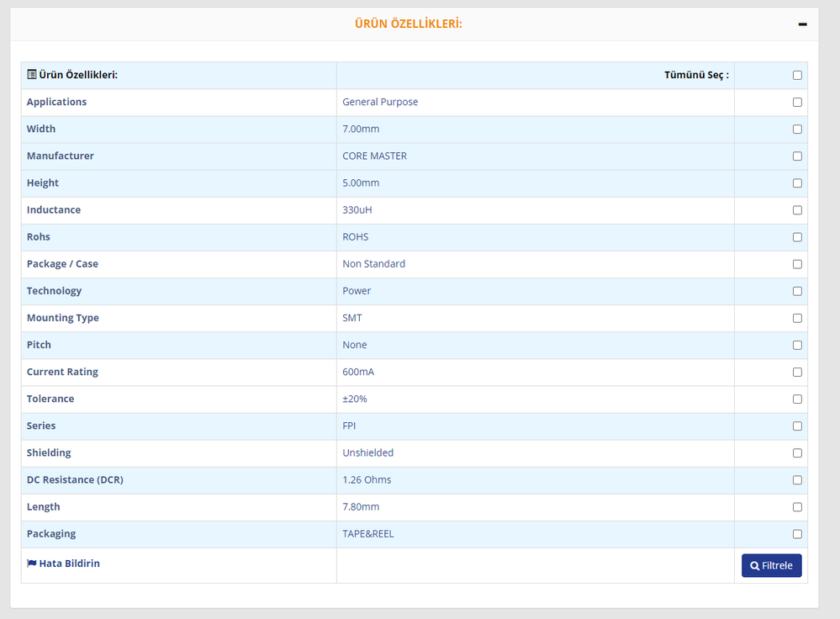Check the Series row checkbox
This screenshot has height=619, width=840.
tap(797, 426)
